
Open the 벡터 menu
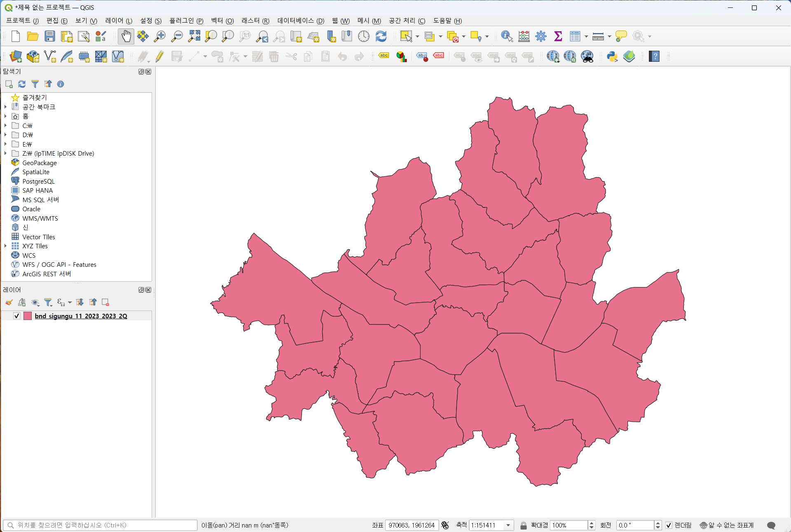click(x=222, y=21)
